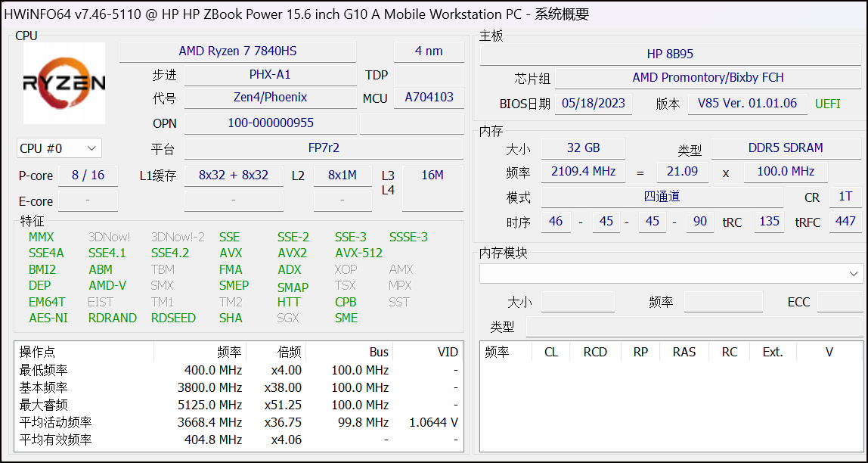This screenshot has width=868, height=463.
Task: Click the BIOS date 05/18/2023 field
Action: click(x=594, y=104)
